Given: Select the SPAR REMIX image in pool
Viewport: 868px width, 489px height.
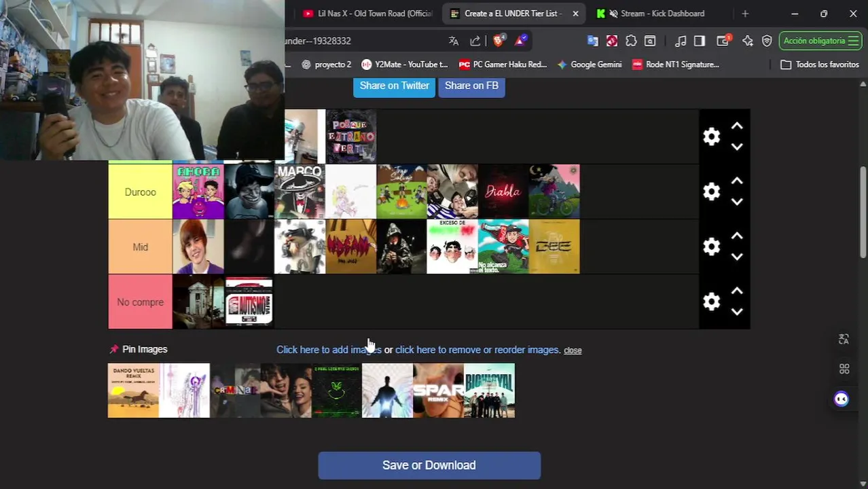Looking at the screenshot, I should (438, 391).
